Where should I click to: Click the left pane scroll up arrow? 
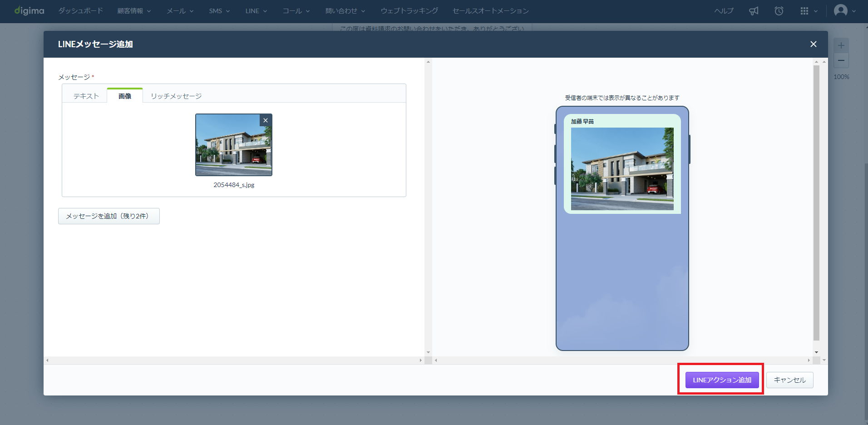(428, 62)
